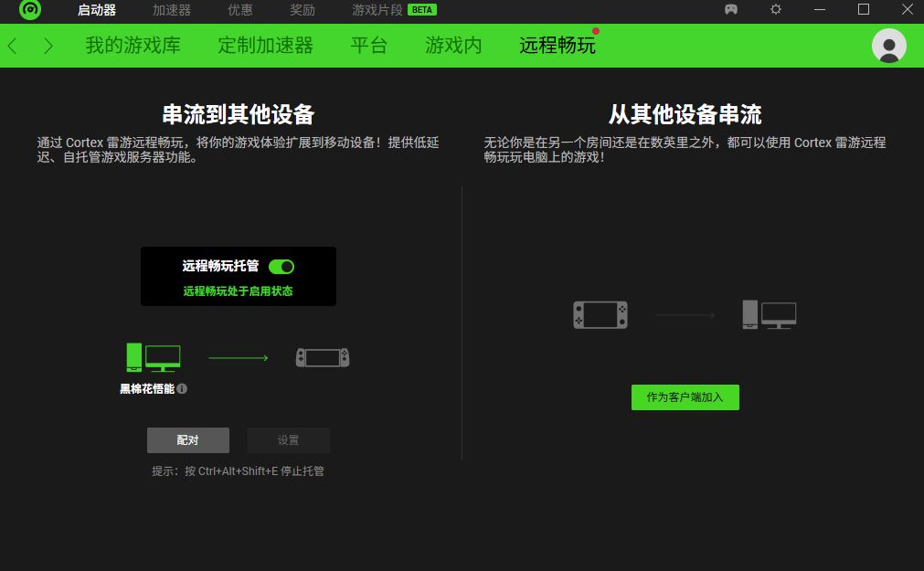Select the 平台 tab
924x571 pixels.
[x=369, y=46]
